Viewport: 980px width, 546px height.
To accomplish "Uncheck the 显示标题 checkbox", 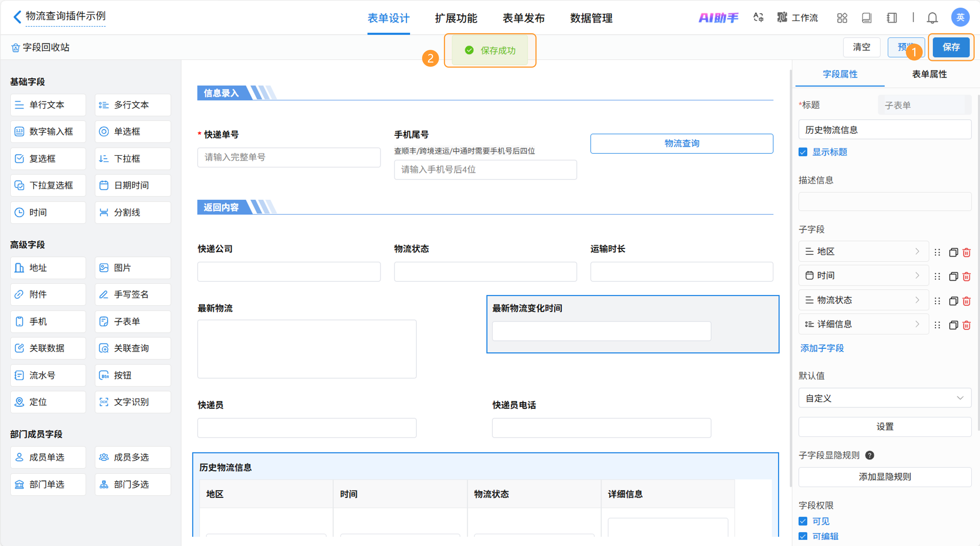I will 803,152.
